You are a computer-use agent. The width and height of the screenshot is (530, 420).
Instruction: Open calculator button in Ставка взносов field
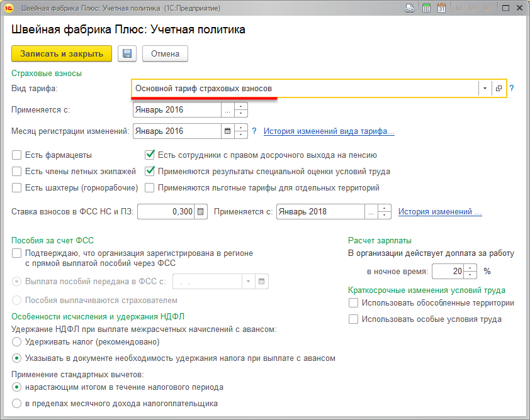pyautogui.click(x=200, y=212)
